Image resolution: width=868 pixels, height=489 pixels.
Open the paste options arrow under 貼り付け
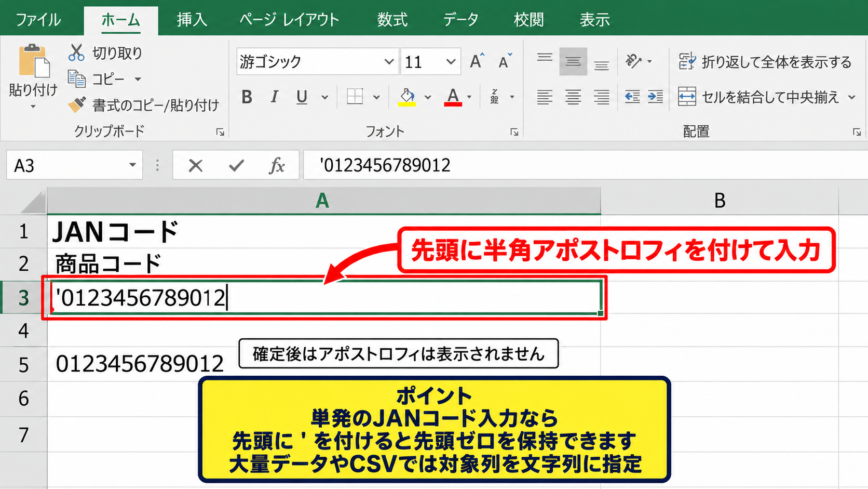33,107
